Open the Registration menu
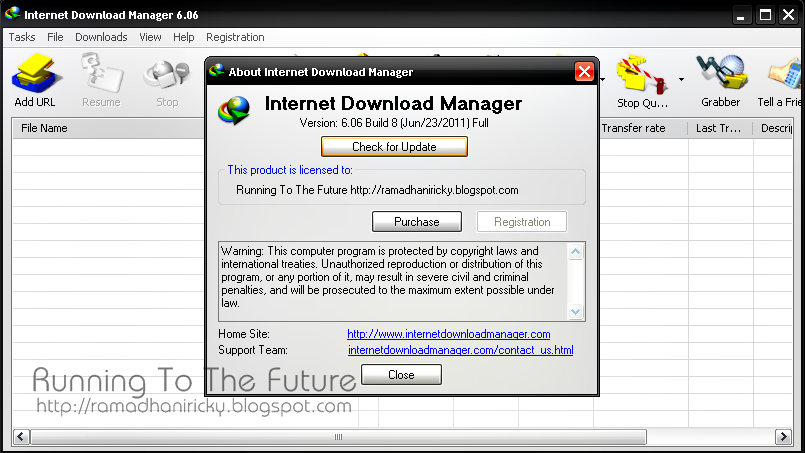This screenshot has height=453, width=805. pyautogui.click(x=235, y=37)
